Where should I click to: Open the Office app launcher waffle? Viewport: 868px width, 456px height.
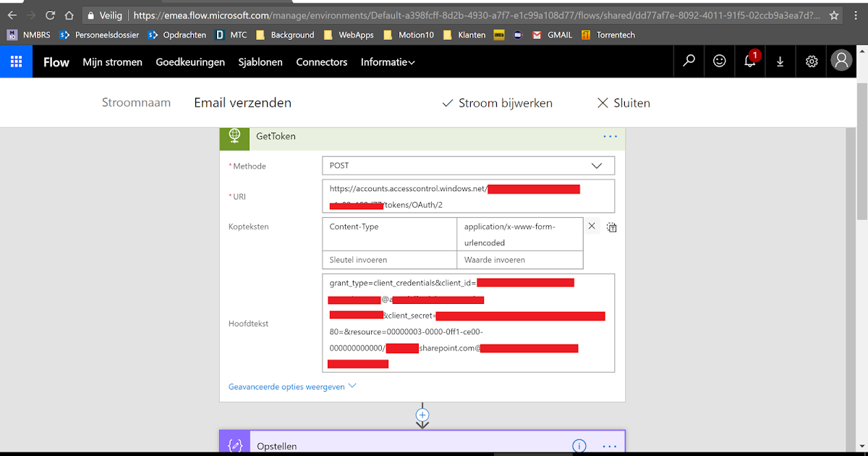(16, 62)
